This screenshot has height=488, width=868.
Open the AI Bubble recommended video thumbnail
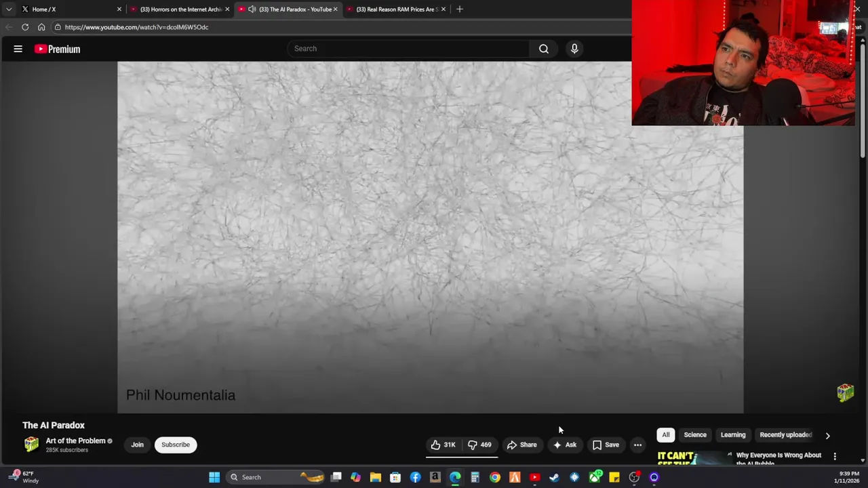pyautogui.click(x=694, y=458)
